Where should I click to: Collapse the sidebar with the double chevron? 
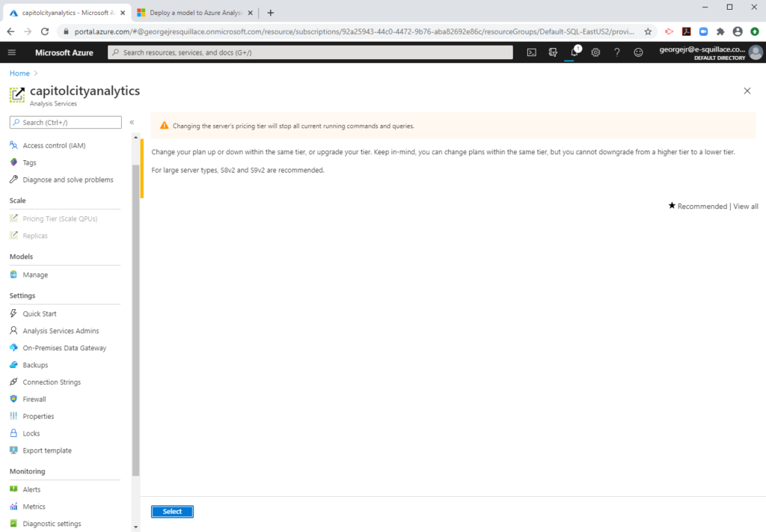point(131,121)
